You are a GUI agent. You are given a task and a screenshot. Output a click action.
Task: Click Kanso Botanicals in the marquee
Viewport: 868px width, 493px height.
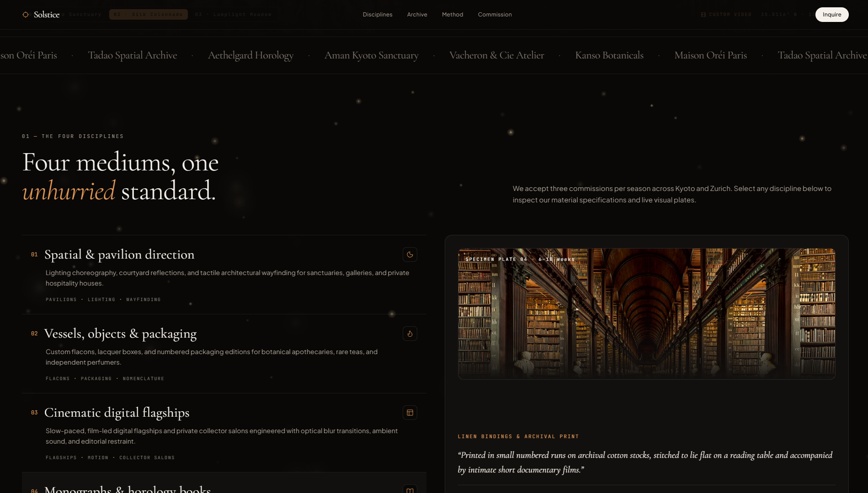point(609,55)
